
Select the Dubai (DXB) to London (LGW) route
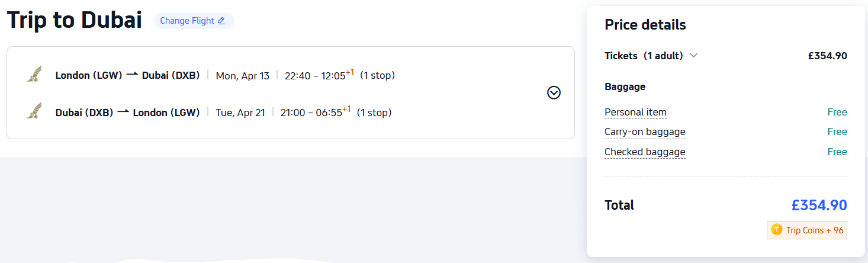click(x=127, y=113)
